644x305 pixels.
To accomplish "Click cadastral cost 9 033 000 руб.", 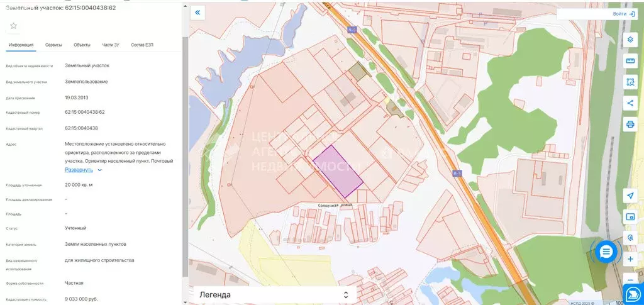I will 81,299.
